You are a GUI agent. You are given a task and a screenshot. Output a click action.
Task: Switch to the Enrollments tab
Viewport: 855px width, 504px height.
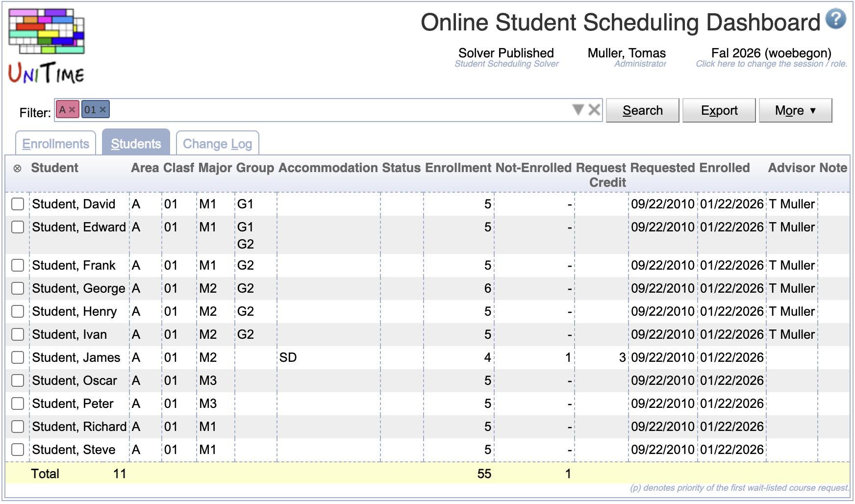(x=55, y=143)
